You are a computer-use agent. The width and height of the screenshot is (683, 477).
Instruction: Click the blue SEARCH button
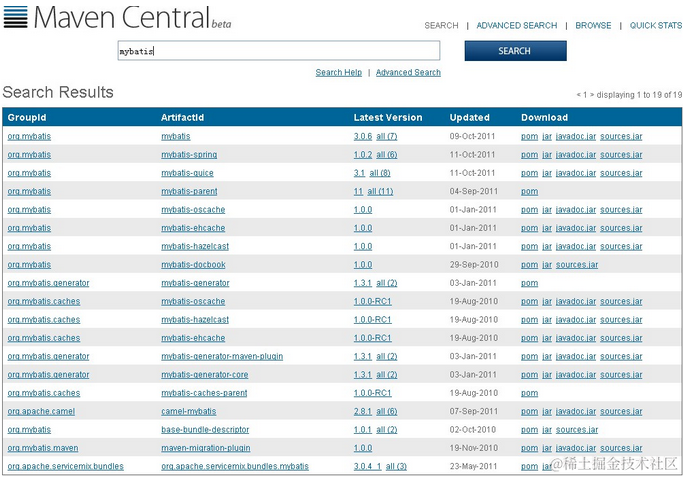pos(515,51)
